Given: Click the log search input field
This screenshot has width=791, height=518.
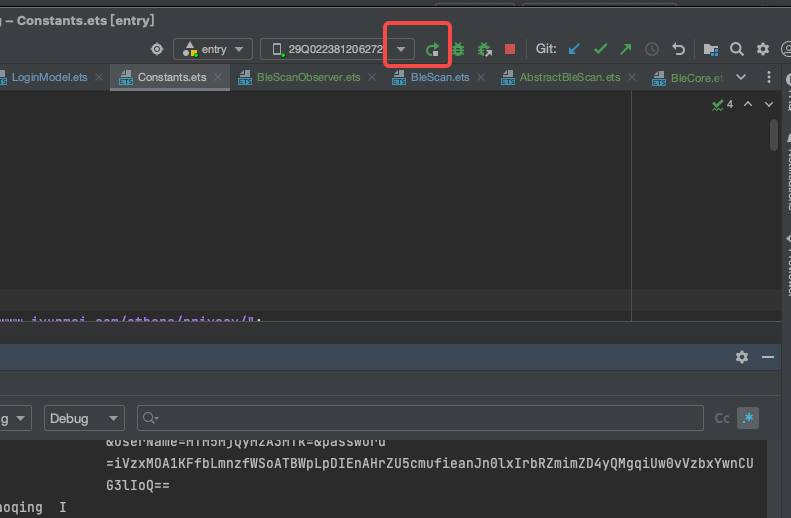Looking at the screenshot, I should click(420, 418).
